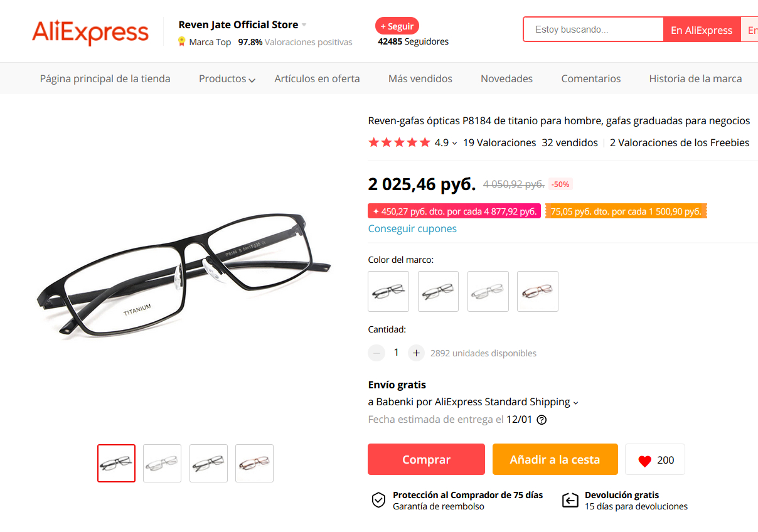Click the Conseguir cupones link

412,228
